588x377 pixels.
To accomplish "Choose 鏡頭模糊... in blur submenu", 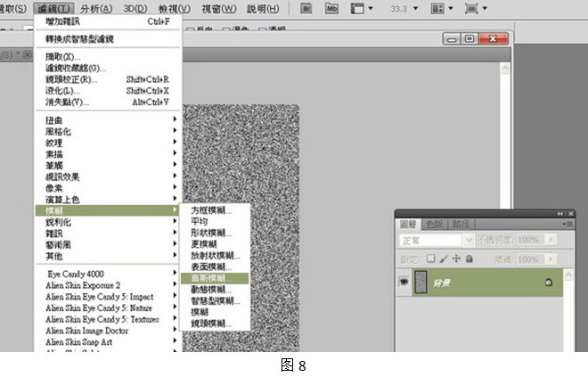I will [215, 324].
